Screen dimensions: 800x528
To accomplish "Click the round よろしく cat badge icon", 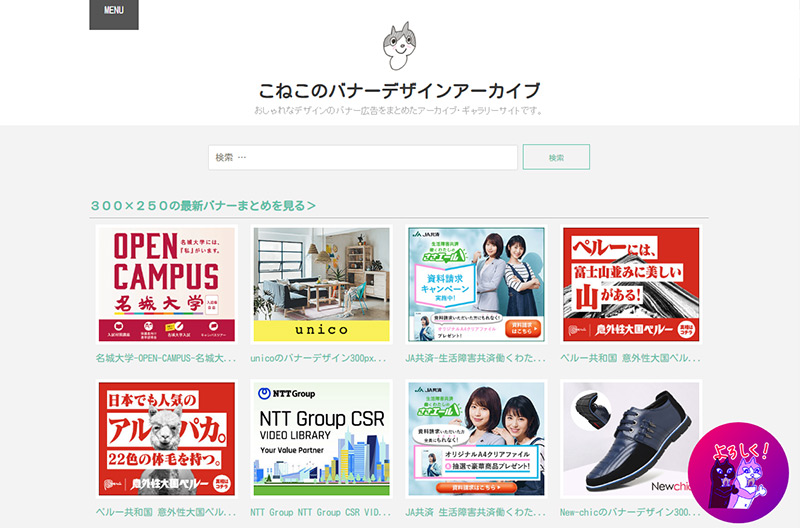I will (x=738, y=472).
